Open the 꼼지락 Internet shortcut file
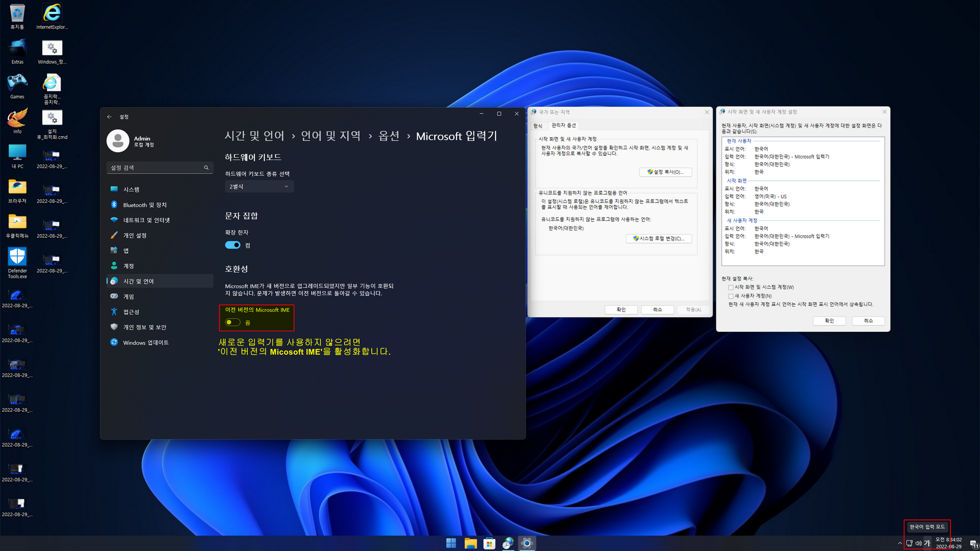This screenshot has height=551, width=980. pos(52,89)
